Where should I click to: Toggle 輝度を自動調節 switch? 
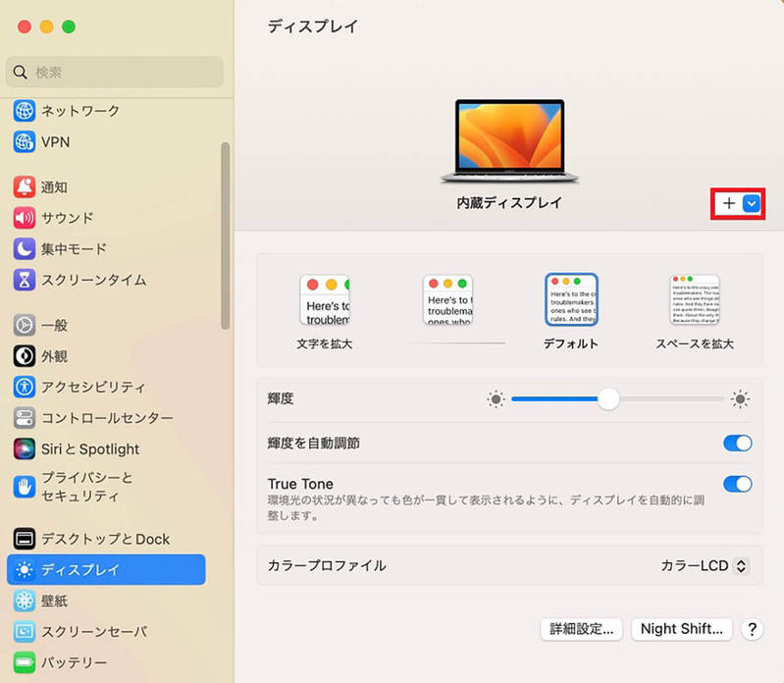738,443
